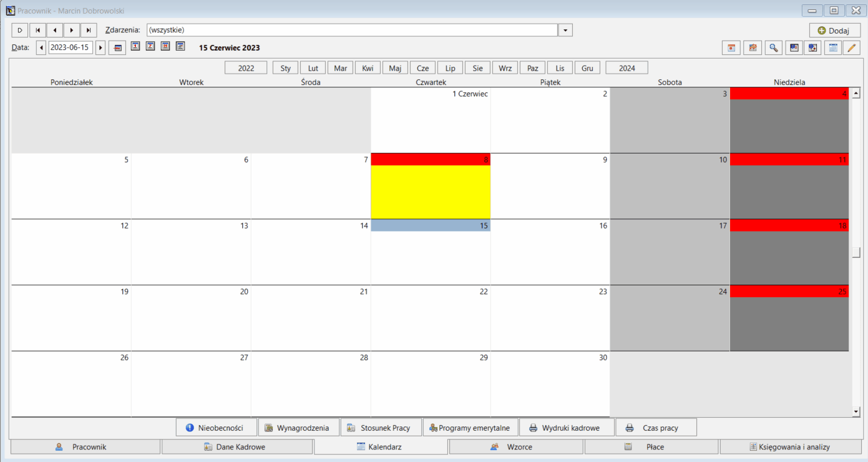Click the Dodaj add button
The height and width of the screenshot is (462, 868).
coord(835,31)
